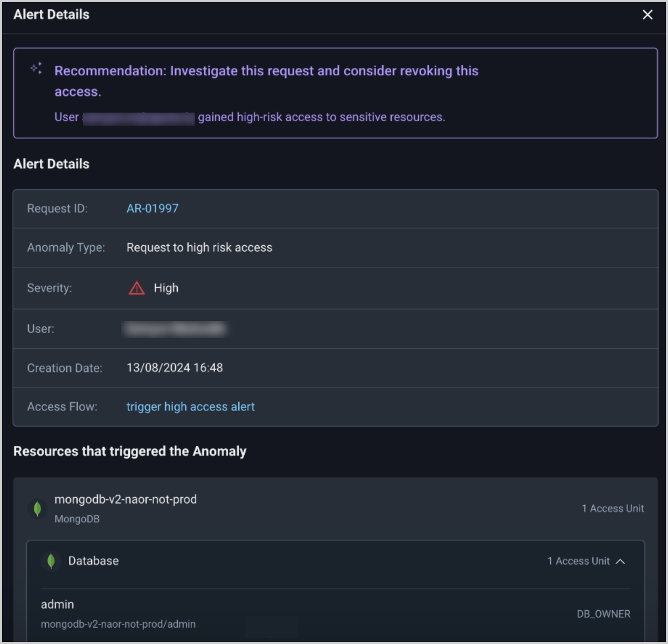Screen dimensions: 668x644
Task: Click the Database row label
Action: (x=94, y=561)
